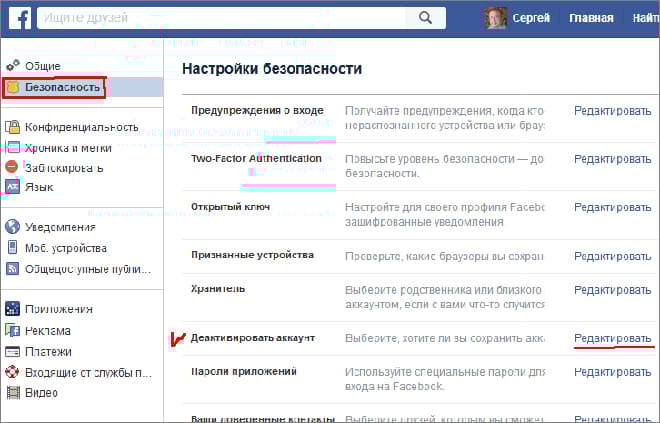Click the Уведомления globe icon
The height and width of the screenshot is (423, 660).
click(x=13, y=226)
